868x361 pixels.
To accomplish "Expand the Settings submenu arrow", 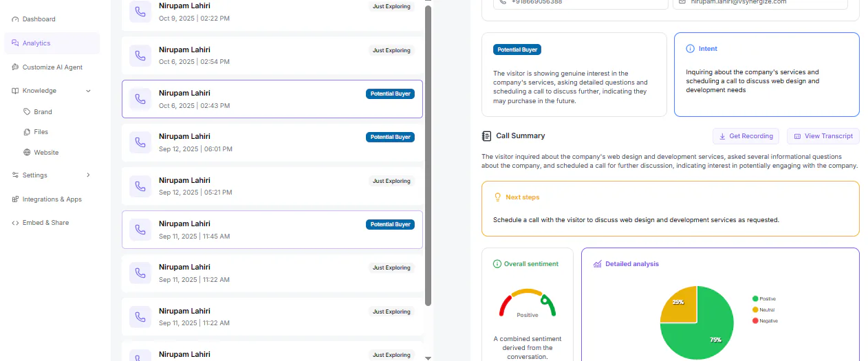I will tap(88, 175).
